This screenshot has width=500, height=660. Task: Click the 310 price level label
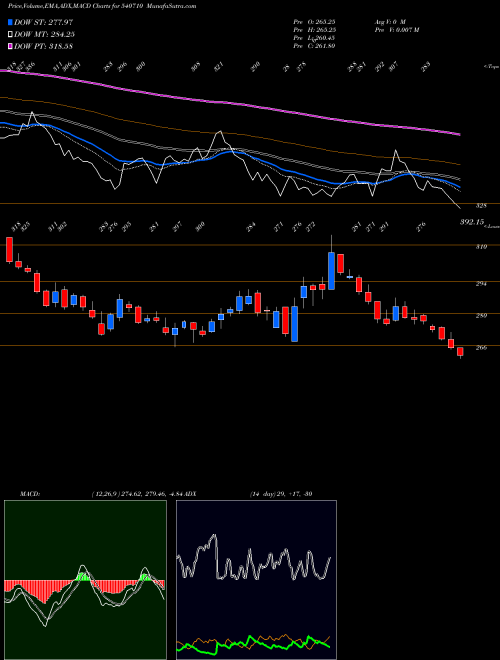click(482, 247)
